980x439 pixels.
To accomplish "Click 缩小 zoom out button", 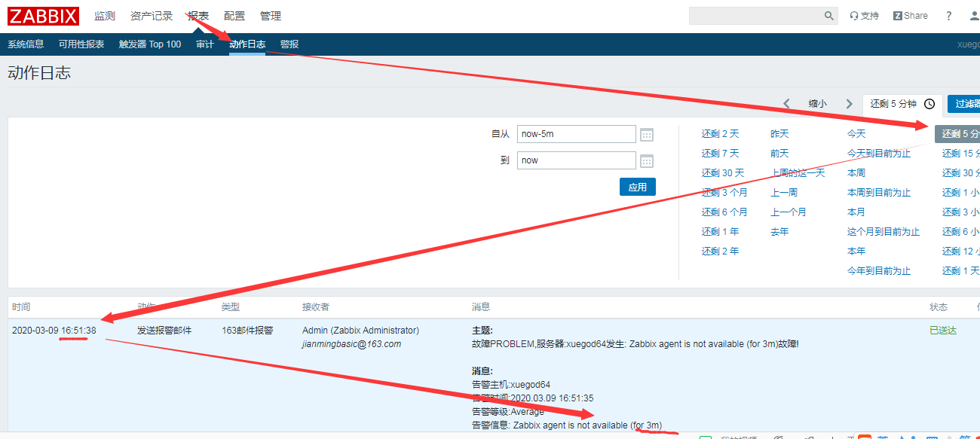I will [x=817, y=104].
